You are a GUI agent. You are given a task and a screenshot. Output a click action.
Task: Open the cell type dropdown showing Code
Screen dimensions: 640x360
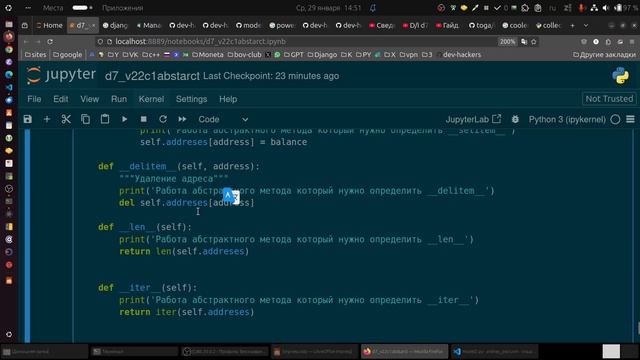click(223, 119)
